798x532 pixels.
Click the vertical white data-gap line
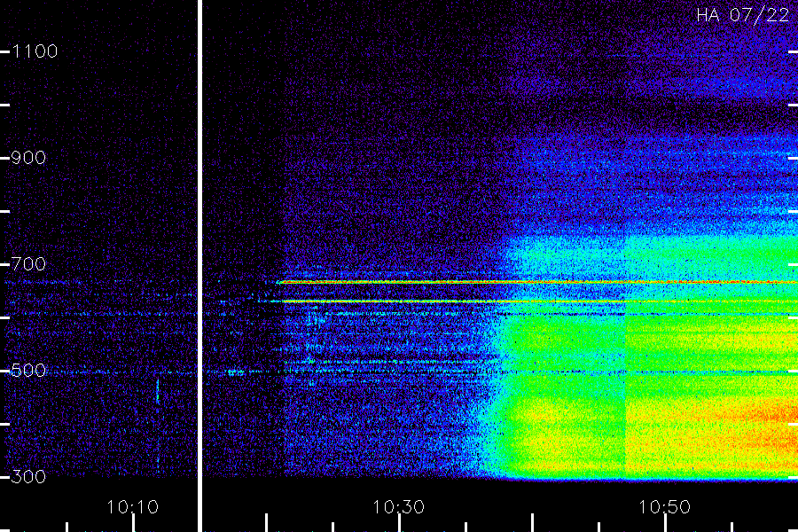[200, 266]
